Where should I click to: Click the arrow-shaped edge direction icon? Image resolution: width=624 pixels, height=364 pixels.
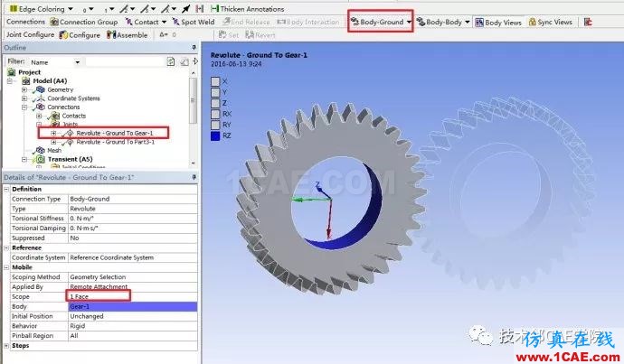point(186,8)
